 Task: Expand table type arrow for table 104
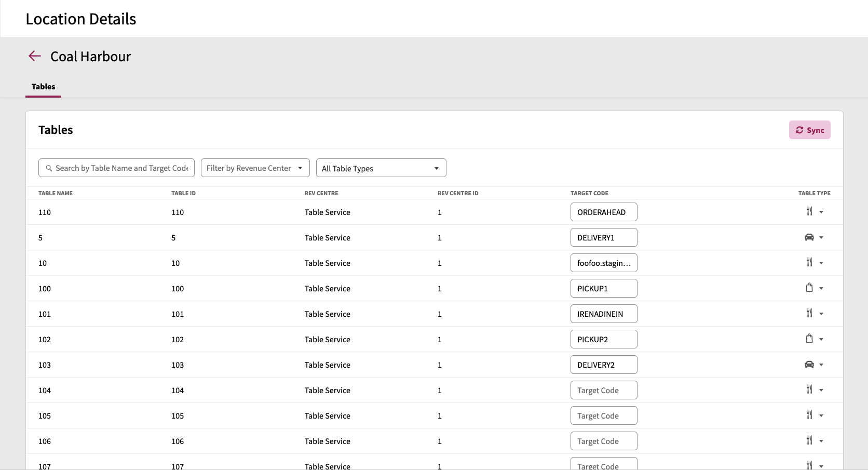(x=821, y=390)
